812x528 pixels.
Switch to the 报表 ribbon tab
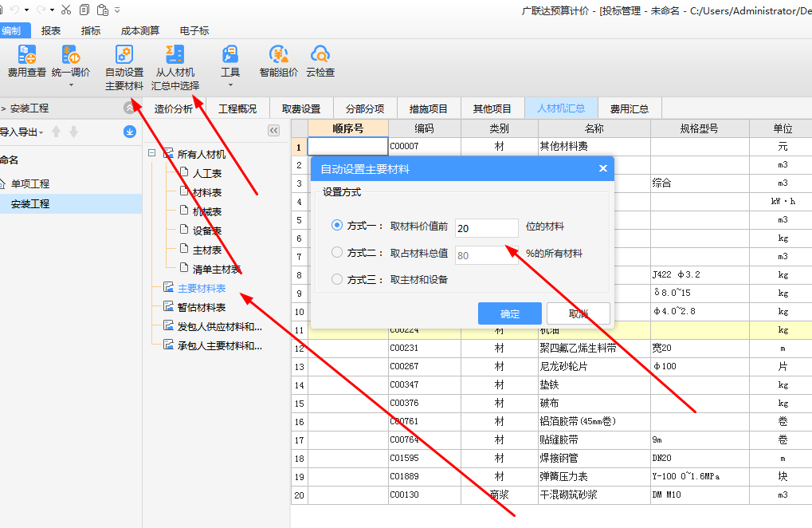(x=51, y=30)
